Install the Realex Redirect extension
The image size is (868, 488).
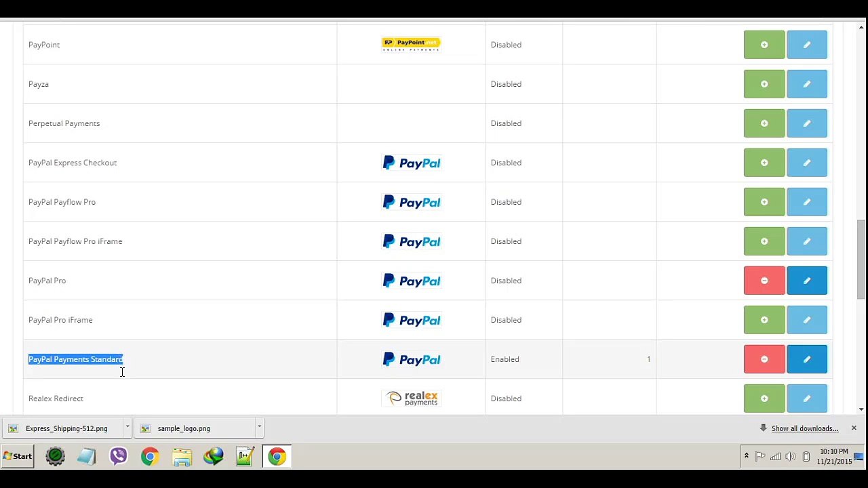(x=764, y=399)
